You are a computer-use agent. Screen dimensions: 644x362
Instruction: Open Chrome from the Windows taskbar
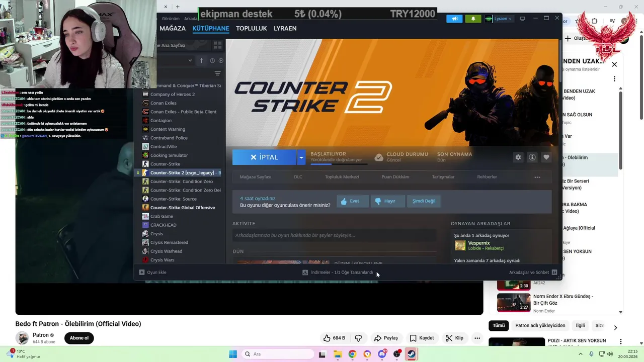coord(352,354)
